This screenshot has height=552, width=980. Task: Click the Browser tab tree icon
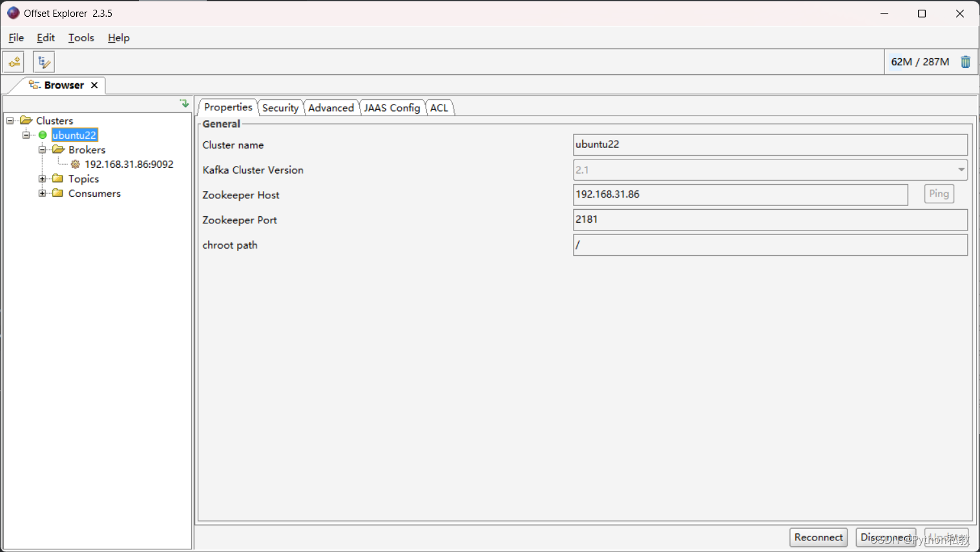pyautogui.click(x=34, y=85)
